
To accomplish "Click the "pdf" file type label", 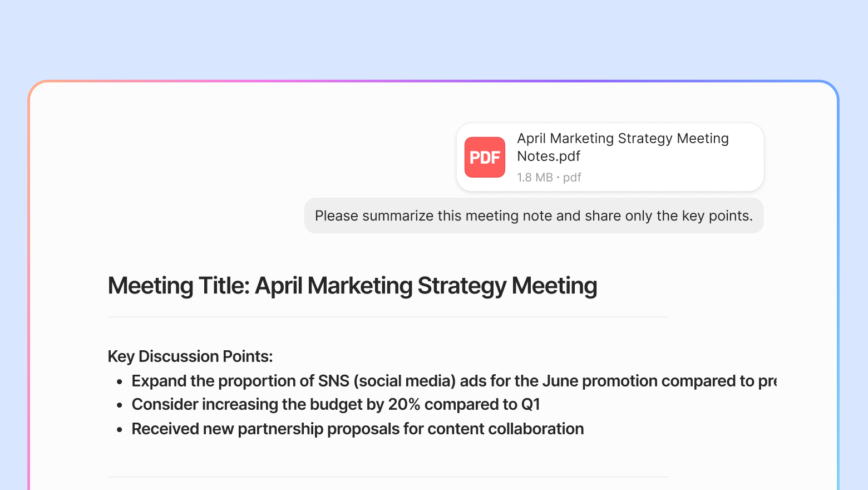I will tap(572, 178).
